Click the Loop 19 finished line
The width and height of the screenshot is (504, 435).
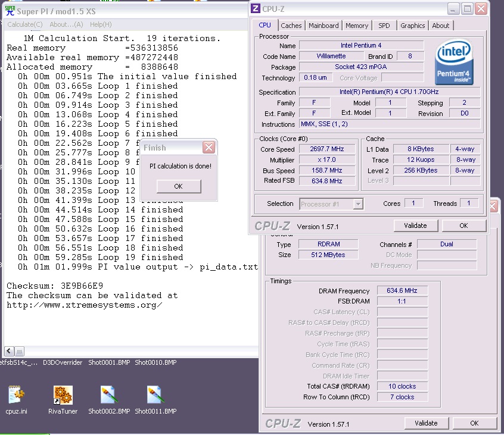[x=101, y=257]
